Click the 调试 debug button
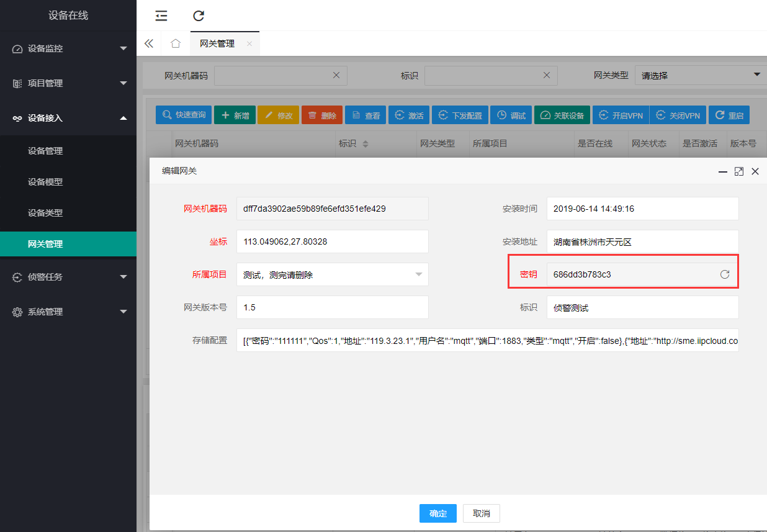The image size is (767, 532). point(511,115)
